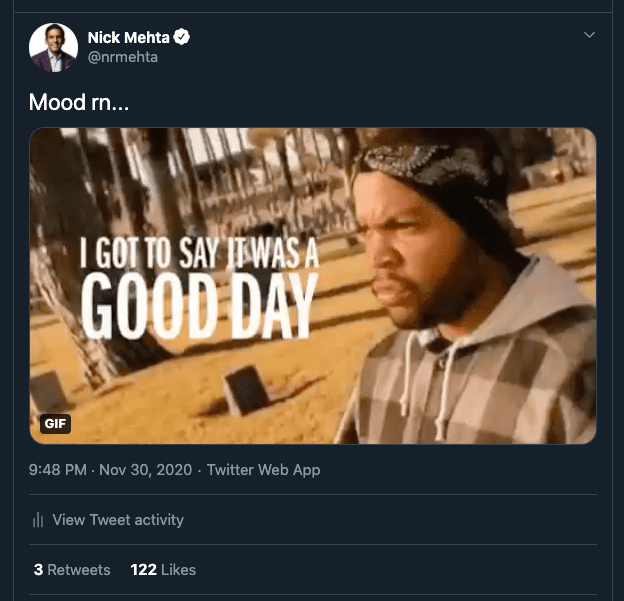
Task: Select the View Tweet activity text
Action: (118, 519)
